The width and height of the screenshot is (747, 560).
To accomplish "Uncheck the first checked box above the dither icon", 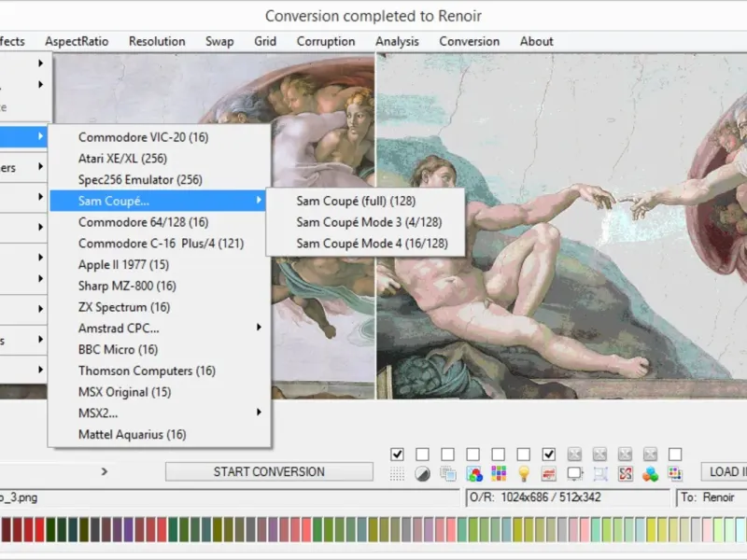I will tap(397, 455).
